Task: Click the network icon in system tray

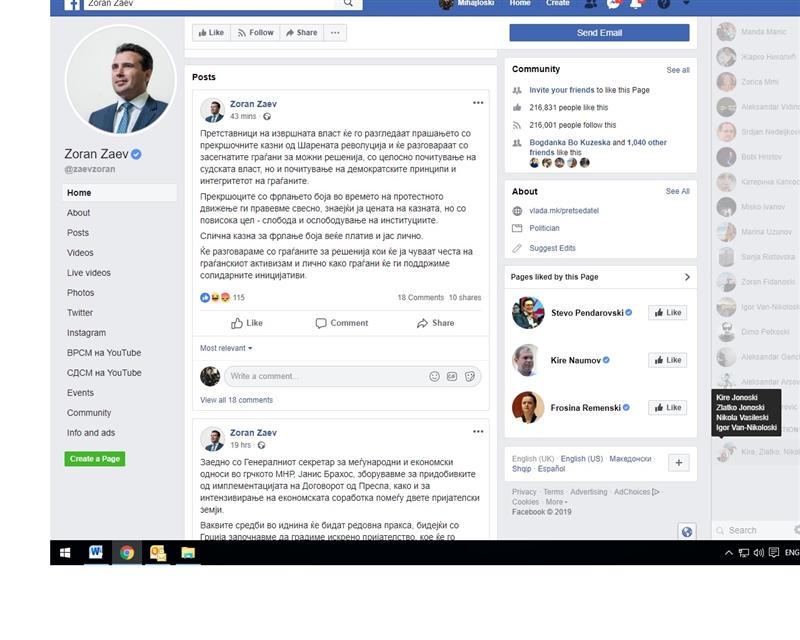Action: (x=743, y=553)
